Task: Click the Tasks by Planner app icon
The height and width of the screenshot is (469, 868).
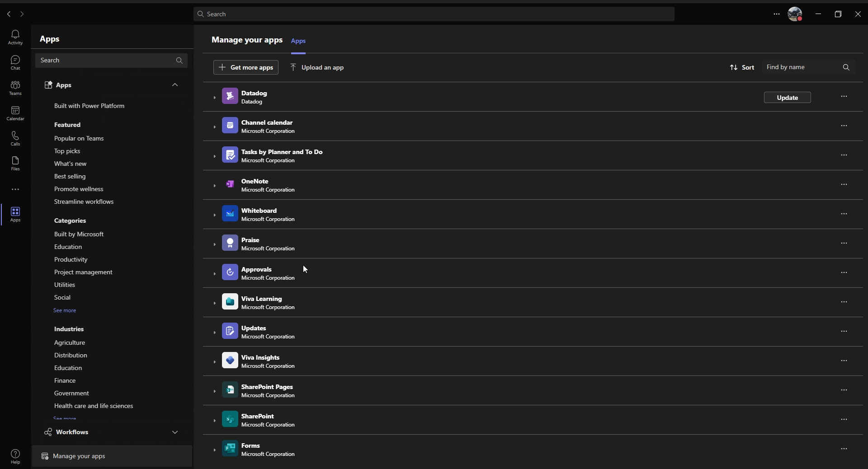Action: [x=230, y=155]
